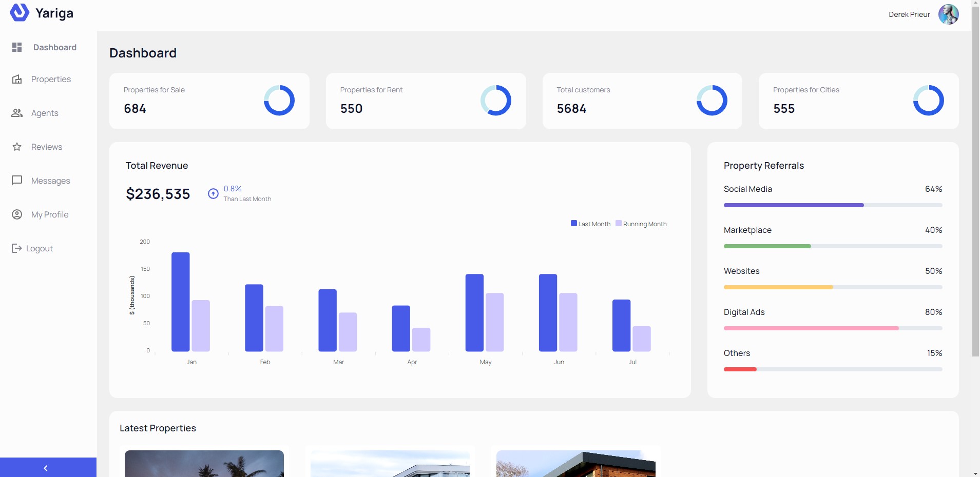Open Properties from the sidebar icon
Screen dimensions: 980x477
(x=17, y=79)
